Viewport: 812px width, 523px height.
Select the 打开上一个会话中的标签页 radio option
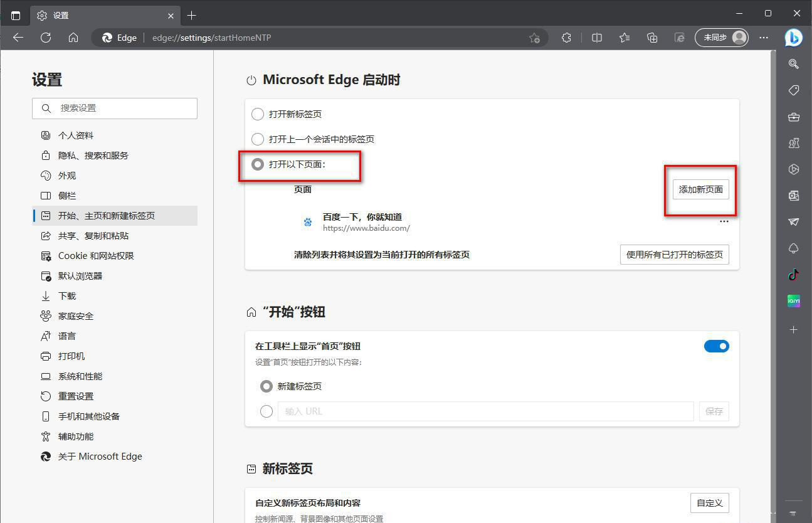[258, 139]
